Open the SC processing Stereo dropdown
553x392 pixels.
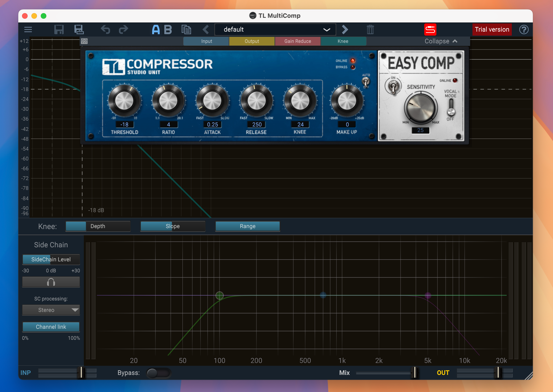[x=51, y=310]
